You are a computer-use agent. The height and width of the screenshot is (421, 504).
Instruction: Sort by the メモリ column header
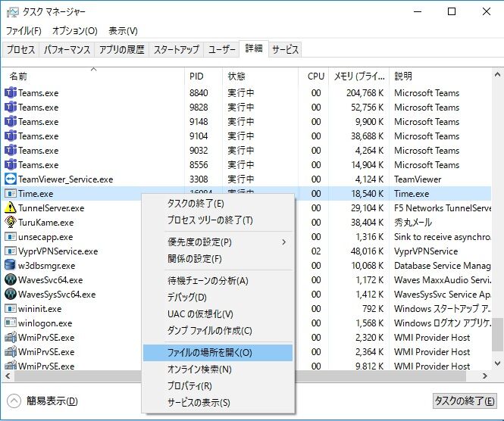[x=359, y=76]
